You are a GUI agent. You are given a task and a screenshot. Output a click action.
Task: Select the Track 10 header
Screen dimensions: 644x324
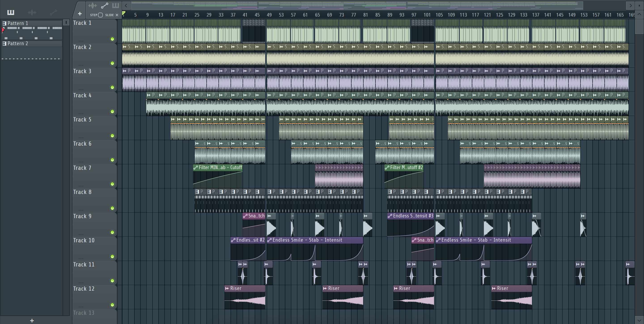(x=95, y=248)
